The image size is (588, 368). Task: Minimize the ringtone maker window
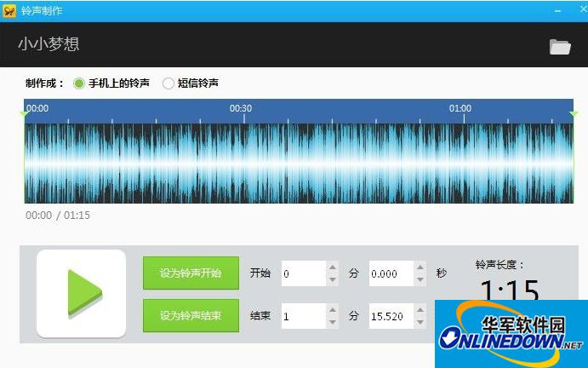pyautogui.click(x=558, y=11)
